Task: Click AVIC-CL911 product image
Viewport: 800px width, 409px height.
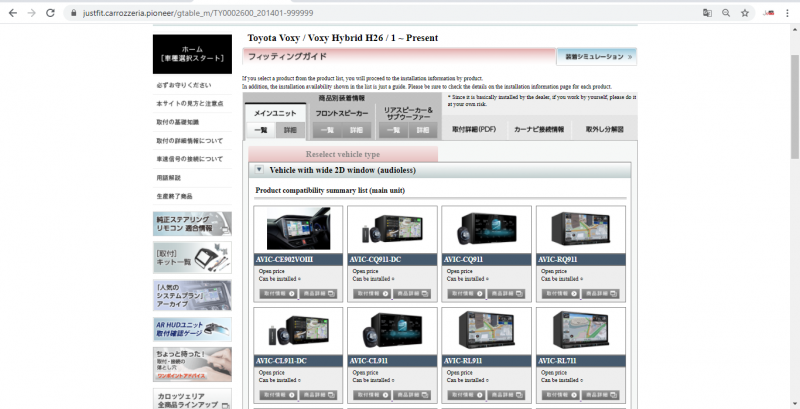Action: coord(392,330)
